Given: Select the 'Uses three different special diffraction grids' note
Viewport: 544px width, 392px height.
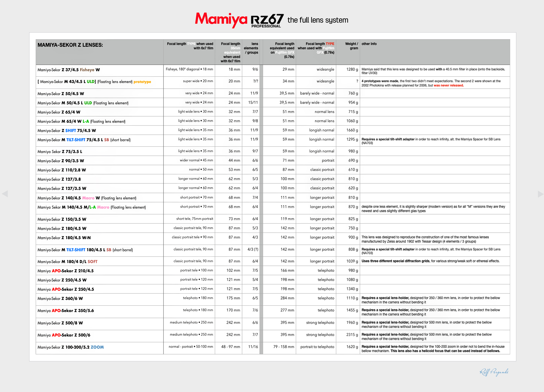Looking at the screenshot, I should click(431, 261).
